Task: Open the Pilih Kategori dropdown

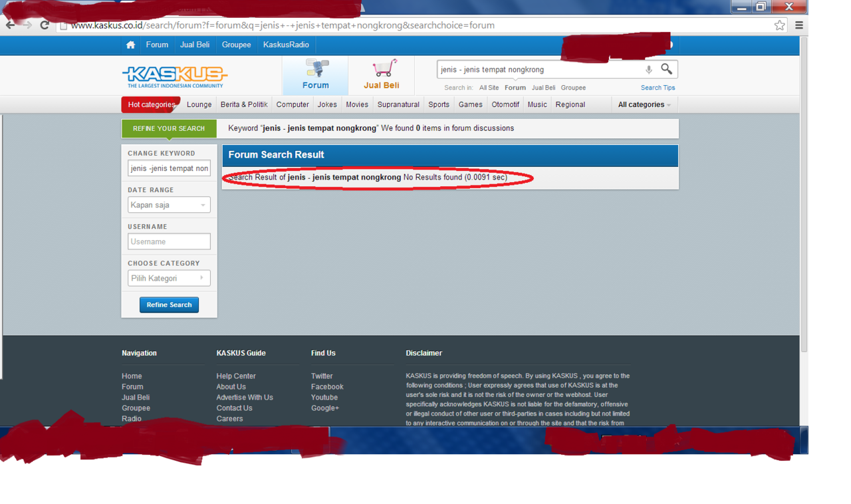Action: click(169, 278)
